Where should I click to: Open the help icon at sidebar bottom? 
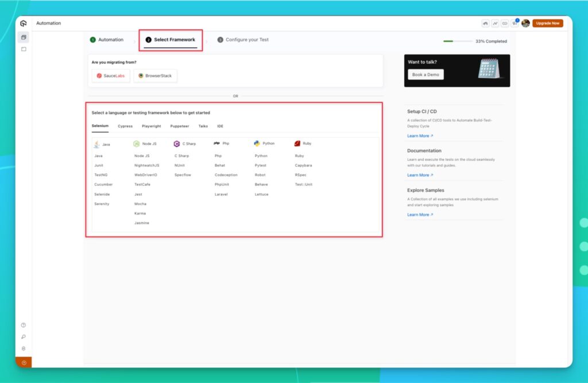[x=23, y=325]
